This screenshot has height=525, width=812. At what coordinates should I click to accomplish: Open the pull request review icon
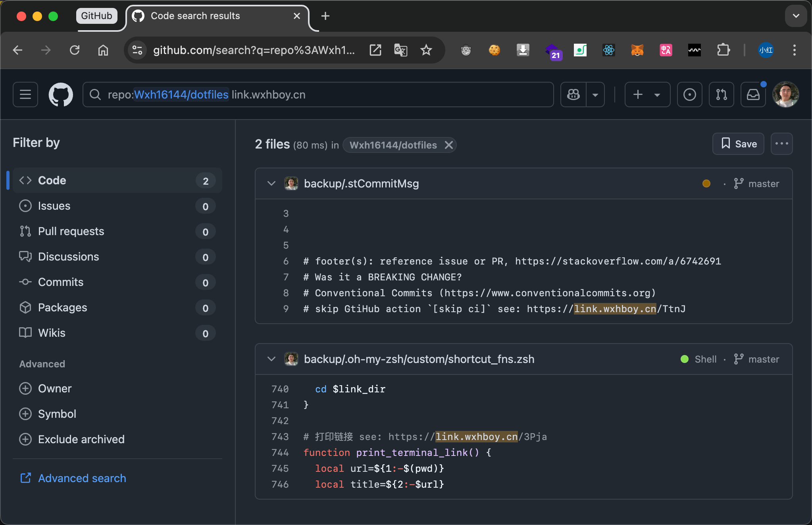pos(721,95)
